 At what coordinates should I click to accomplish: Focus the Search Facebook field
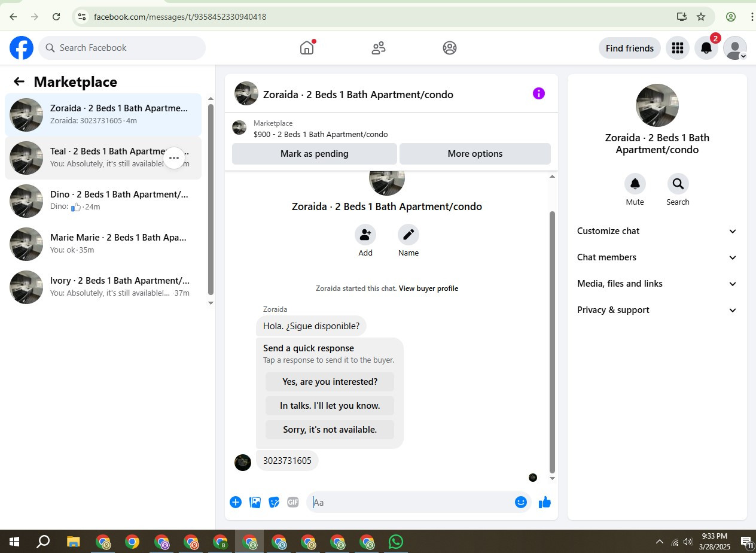coord(122,48)
